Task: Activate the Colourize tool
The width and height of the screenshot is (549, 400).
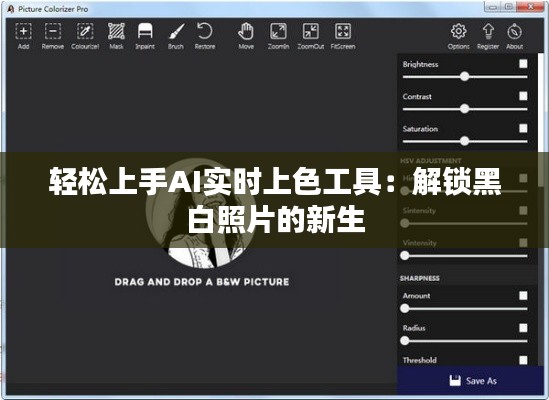Action: point(85,35)
